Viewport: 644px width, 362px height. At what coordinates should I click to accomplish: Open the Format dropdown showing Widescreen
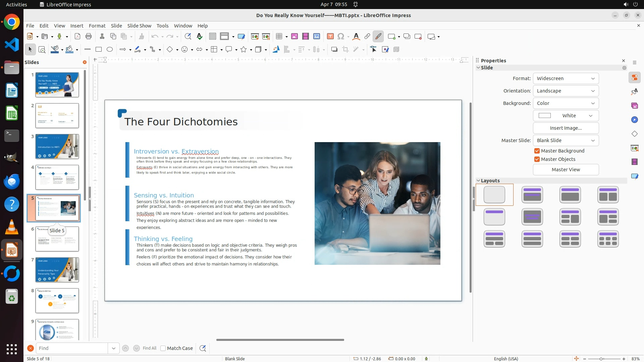pos(566,78)
